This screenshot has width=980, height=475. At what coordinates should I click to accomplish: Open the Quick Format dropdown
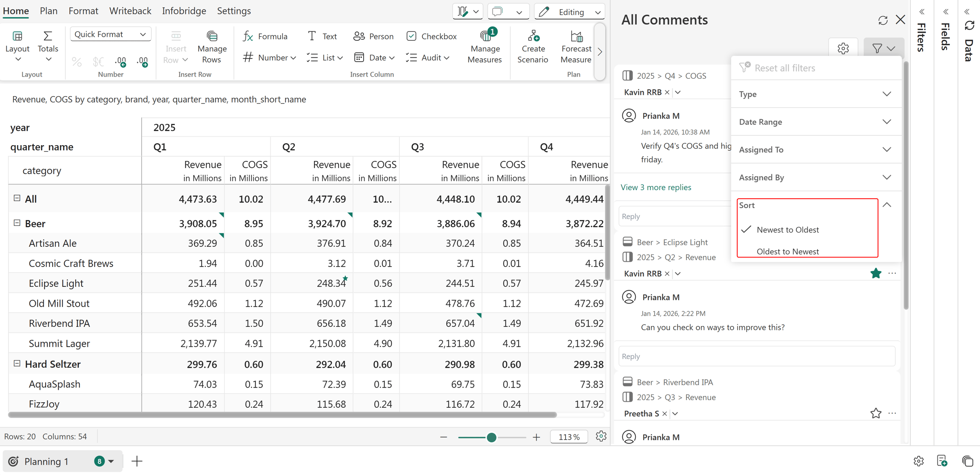point(110,34)
